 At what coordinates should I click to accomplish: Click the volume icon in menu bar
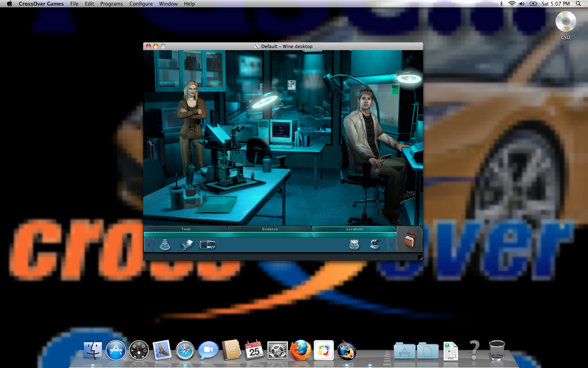(x=522, y=4)
